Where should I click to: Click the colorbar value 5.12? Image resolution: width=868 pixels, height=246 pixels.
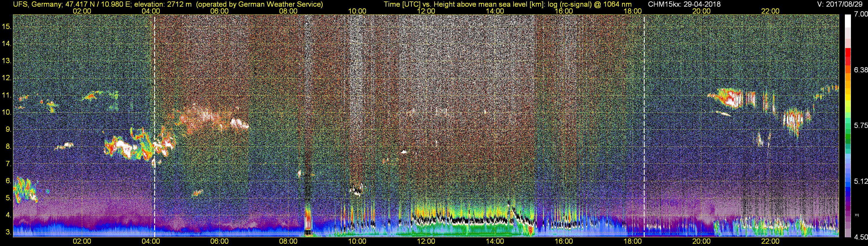click(860, 181)
